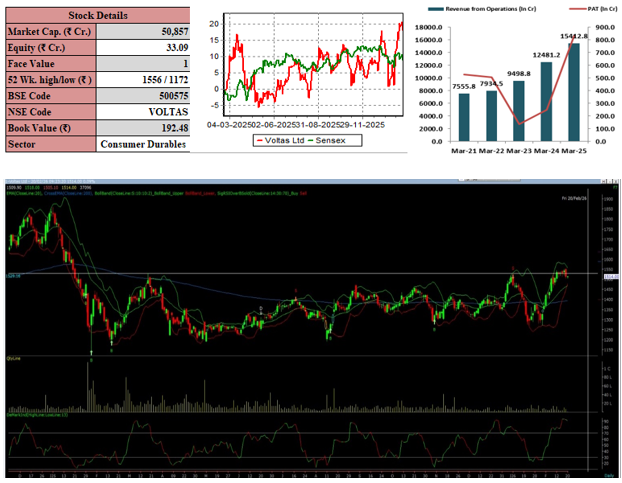Click the Voltas Ltd red legend marker
Viewport: 622px width, 483px height.
click(260, 140)
